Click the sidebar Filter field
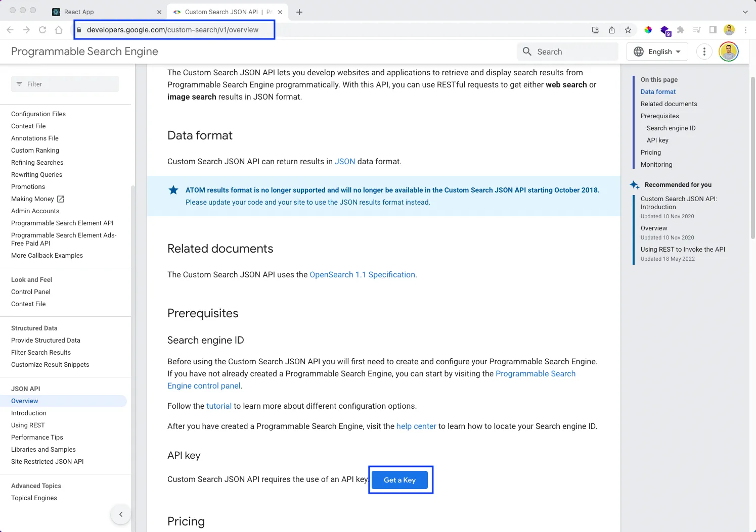756x532 pixels. click(65, 84)
